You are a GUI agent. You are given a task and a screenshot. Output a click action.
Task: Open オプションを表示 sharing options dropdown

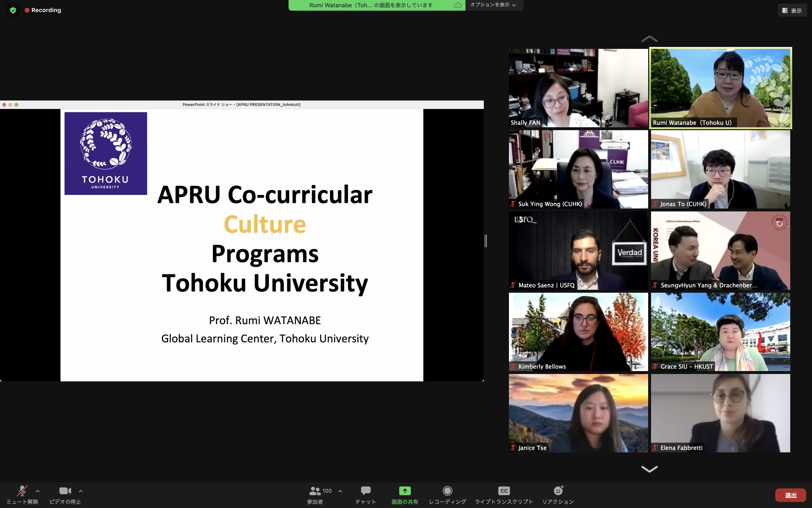point(493,5)
